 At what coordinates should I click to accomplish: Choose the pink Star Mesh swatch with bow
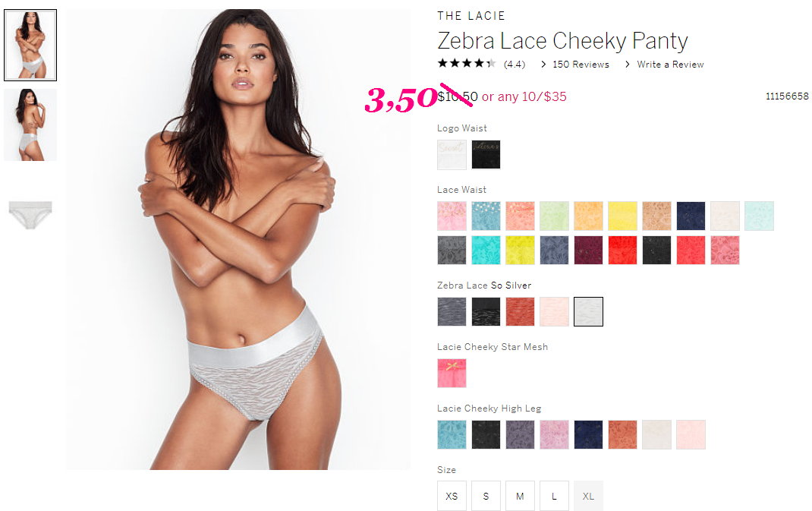tap(452, 373)
